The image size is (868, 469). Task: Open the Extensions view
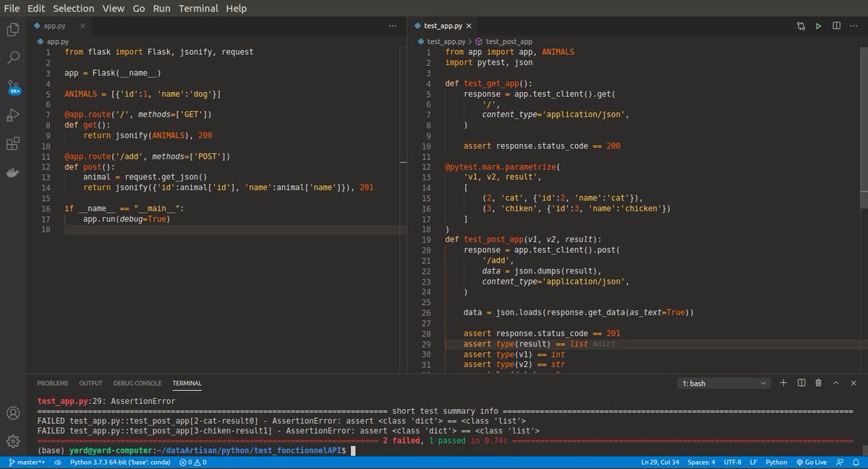(13, 144)
